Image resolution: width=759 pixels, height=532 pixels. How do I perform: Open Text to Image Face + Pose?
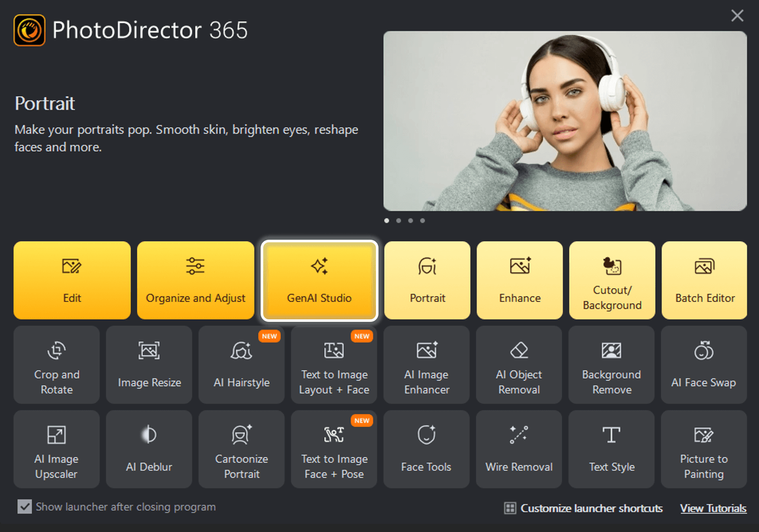coord(334,449)
